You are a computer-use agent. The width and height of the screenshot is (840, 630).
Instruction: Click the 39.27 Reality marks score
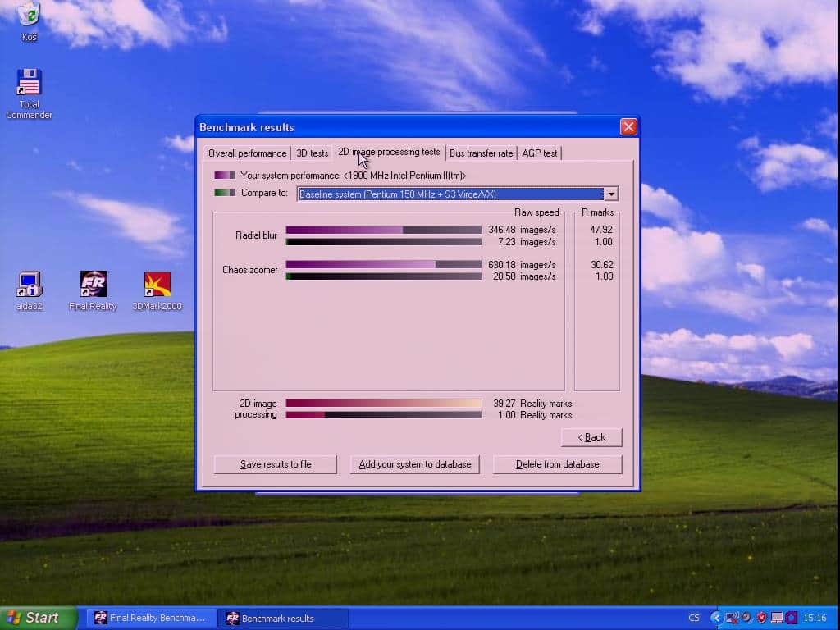coord(532,404)
